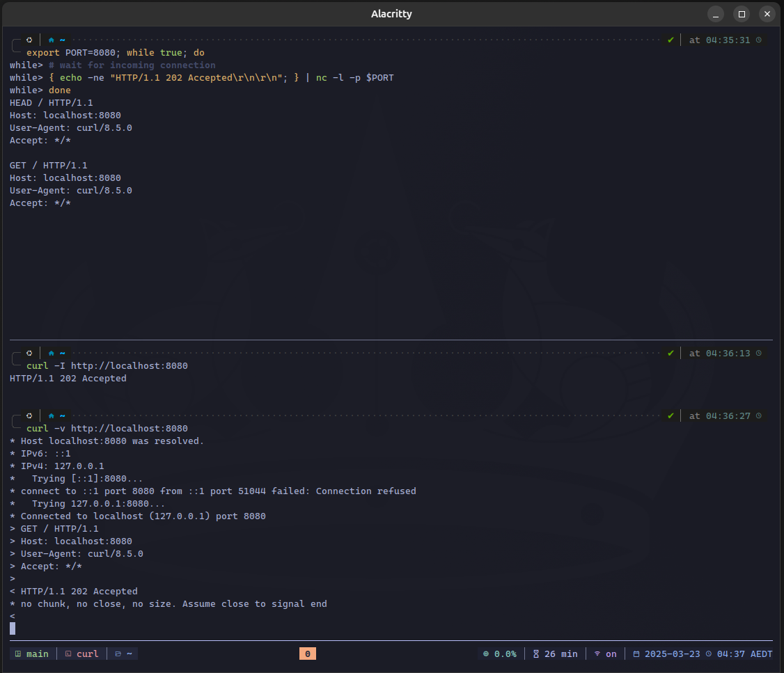
Task: Click the Connected to localhost port 8080 line
Action: (137, 516)
